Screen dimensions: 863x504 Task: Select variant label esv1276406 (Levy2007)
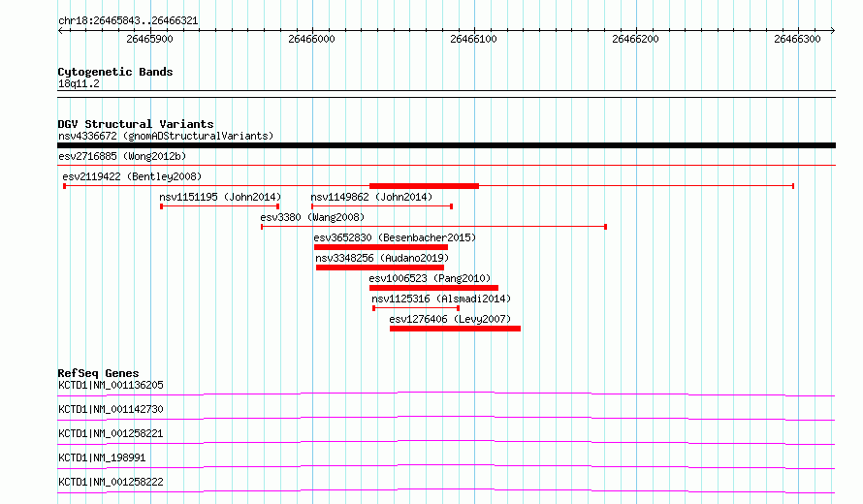[450, 319]
